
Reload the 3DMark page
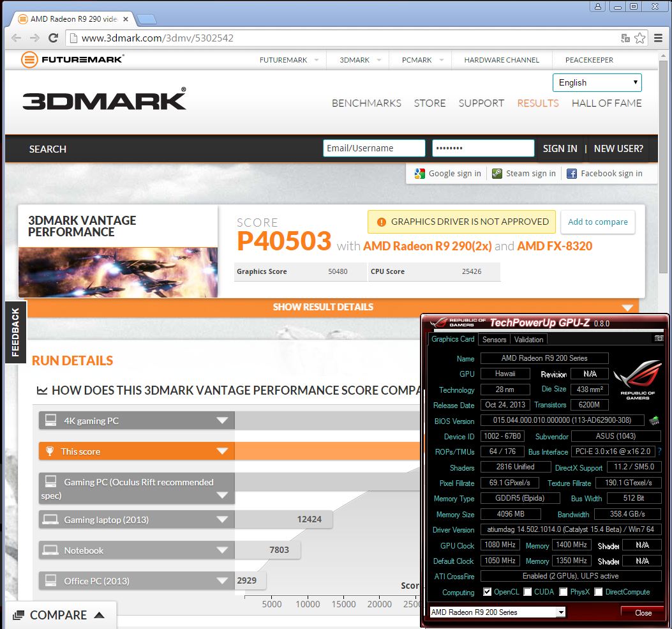[x=53, y=38]
